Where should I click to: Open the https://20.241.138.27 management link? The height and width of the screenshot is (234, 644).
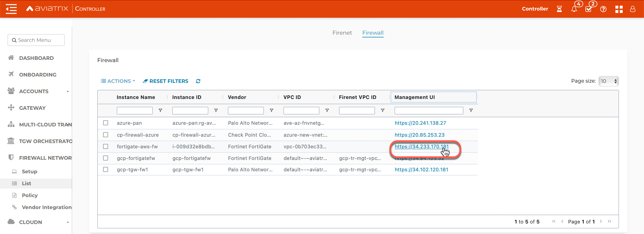[420, 123]
